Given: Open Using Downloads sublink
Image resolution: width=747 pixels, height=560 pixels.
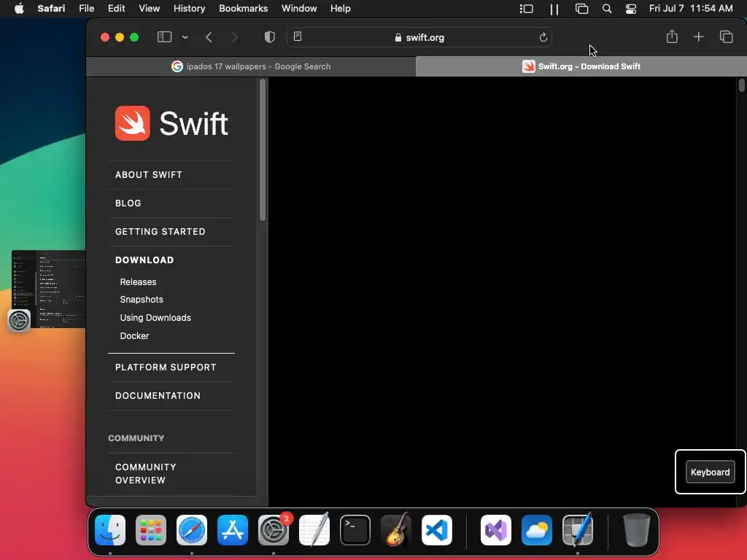Looking at the screenshot, I should pos(155,318).
